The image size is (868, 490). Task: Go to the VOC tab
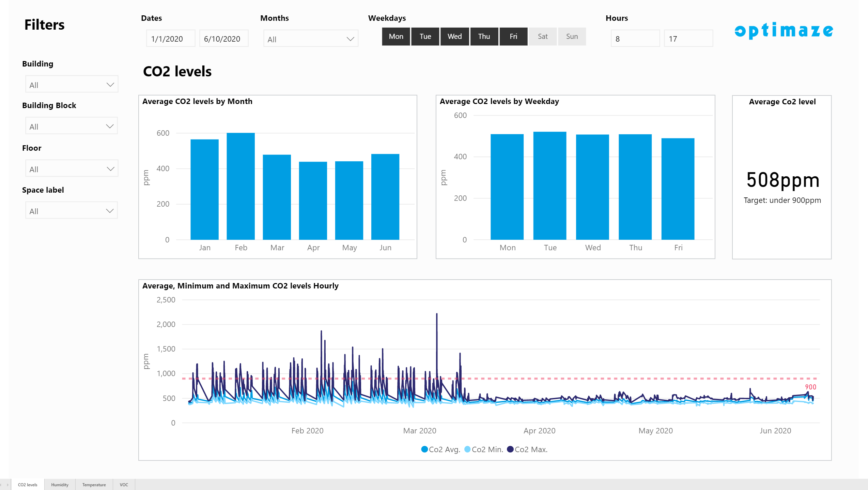pos(124,485)
